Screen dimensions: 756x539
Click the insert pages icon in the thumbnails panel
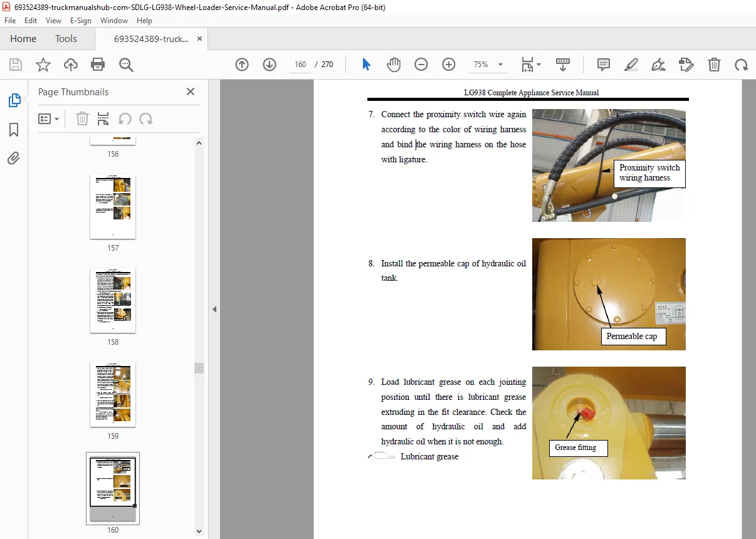(103, 119)
